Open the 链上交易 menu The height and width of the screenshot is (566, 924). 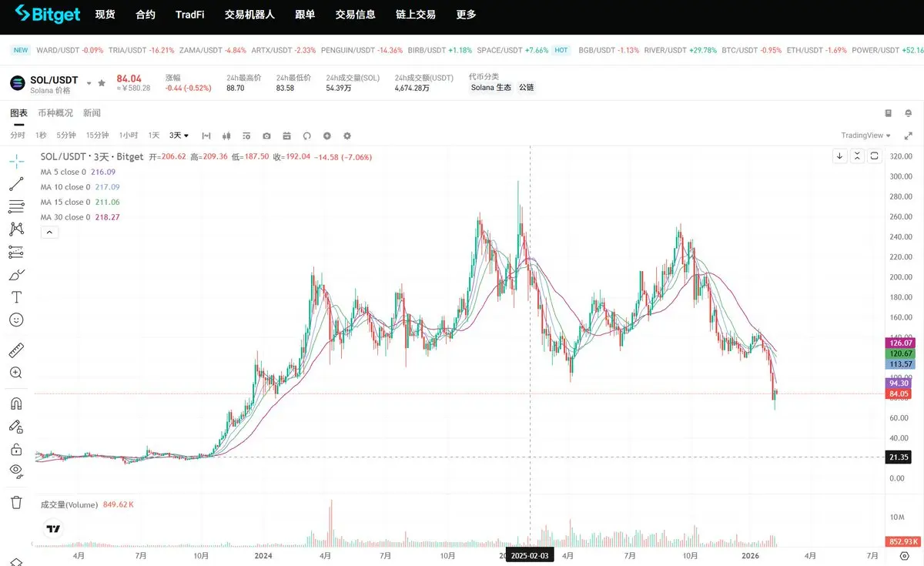tap(416, 15)
